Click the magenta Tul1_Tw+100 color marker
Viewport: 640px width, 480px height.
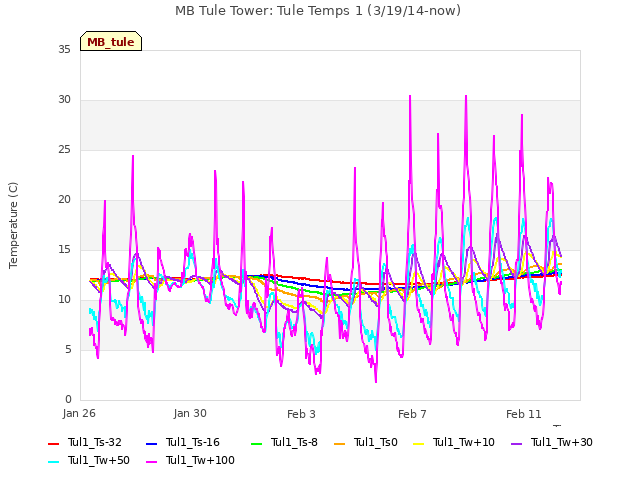151,462
